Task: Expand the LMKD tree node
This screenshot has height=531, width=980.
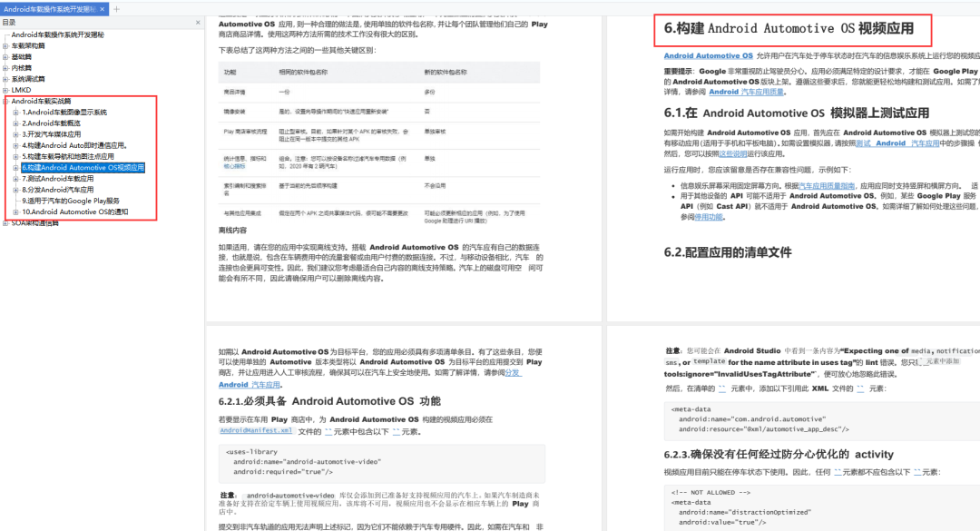Action: tap(5, 90)
